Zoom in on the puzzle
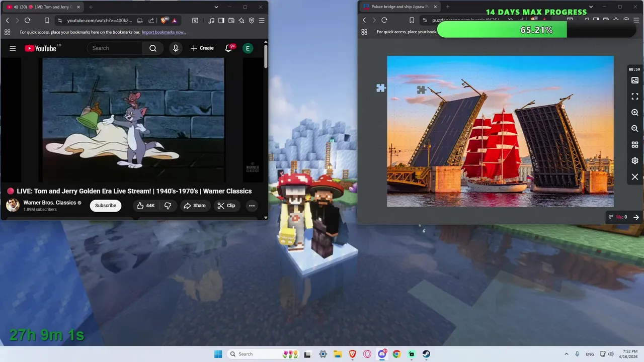644x362 pixels. click(x=635, y=113)
